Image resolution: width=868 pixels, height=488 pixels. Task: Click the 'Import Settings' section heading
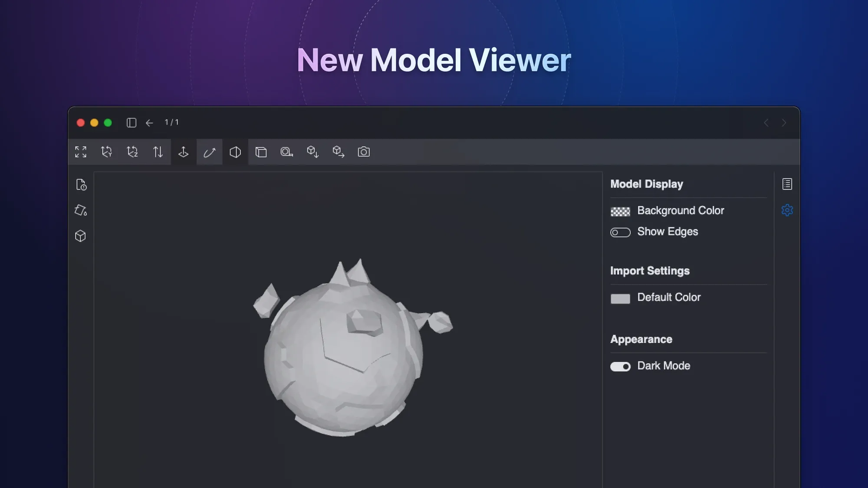[650, 271]
